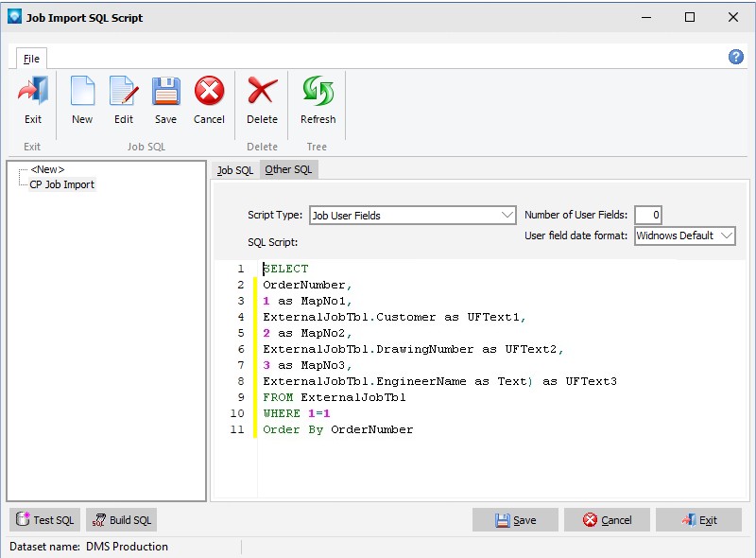The height and width of the screenshot is (558, 756).
Task: Click the FROM ExternalJobTbl line
Action: (x=335, y=397)
